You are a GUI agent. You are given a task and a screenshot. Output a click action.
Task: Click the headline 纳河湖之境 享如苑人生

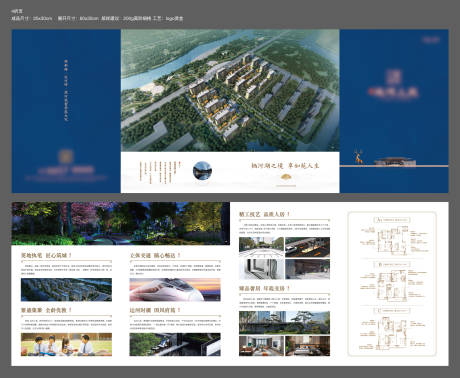tap(285, 166)
